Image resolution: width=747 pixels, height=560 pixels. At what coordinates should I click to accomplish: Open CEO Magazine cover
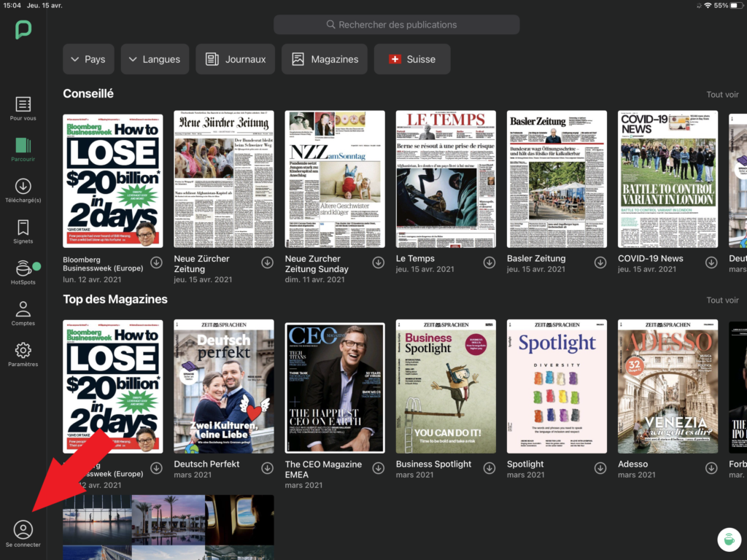335,388
